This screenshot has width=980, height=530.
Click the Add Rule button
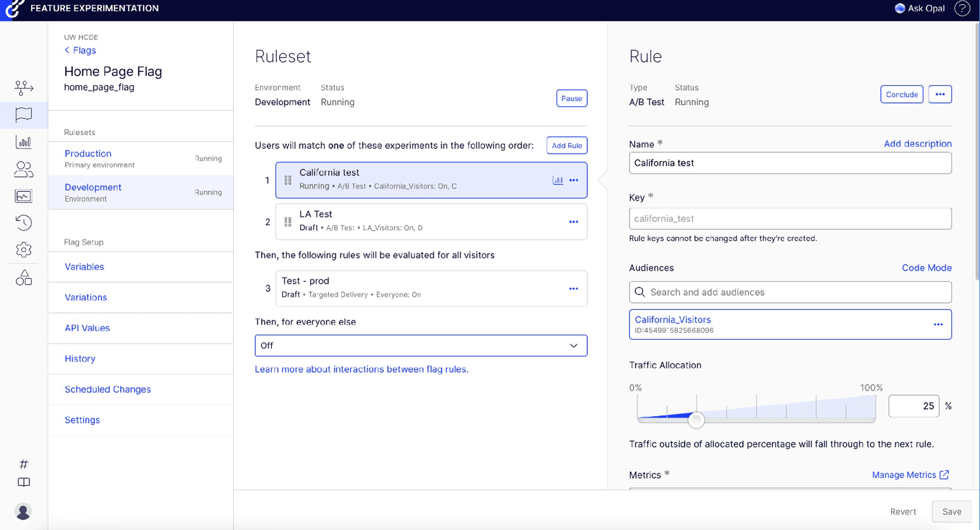566,146
